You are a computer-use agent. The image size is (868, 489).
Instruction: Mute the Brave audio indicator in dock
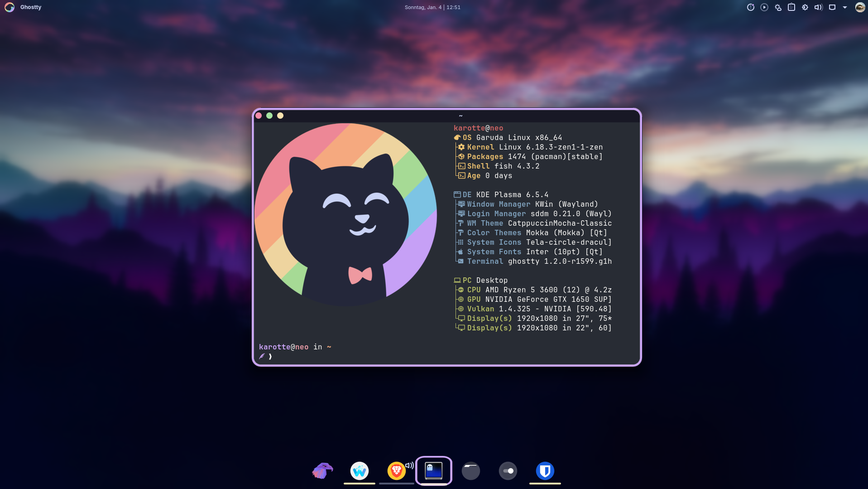(x=409, y=465)
